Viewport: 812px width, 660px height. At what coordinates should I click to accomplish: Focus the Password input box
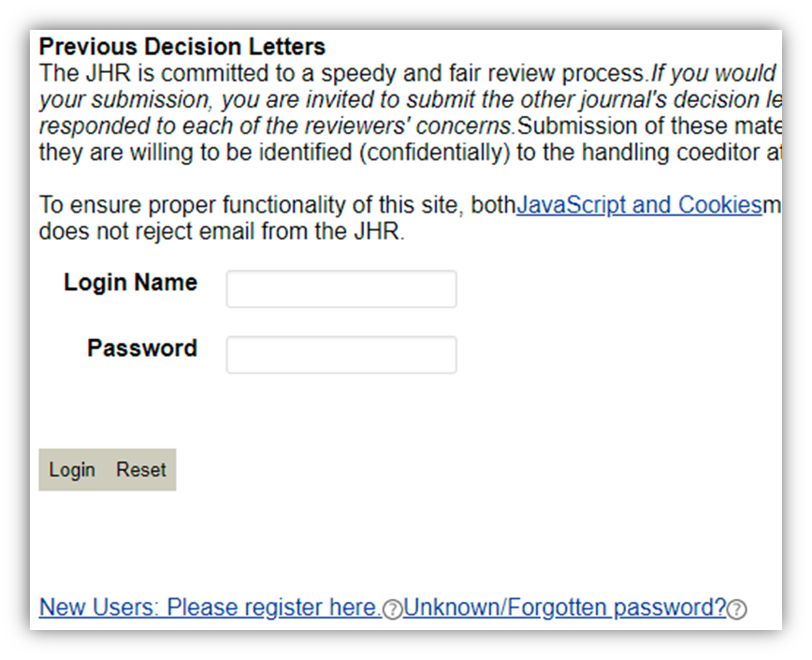[x=341, y=355]
